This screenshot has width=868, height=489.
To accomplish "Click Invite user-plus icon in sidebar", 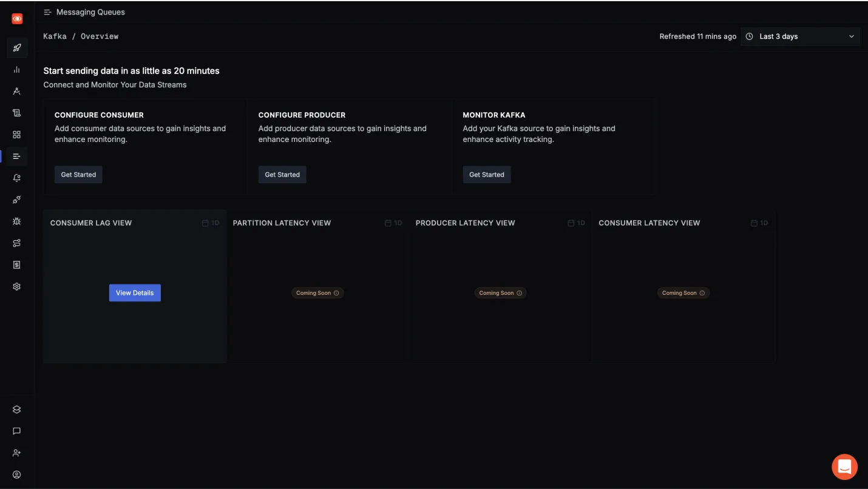I will click(x=17, y=453).
